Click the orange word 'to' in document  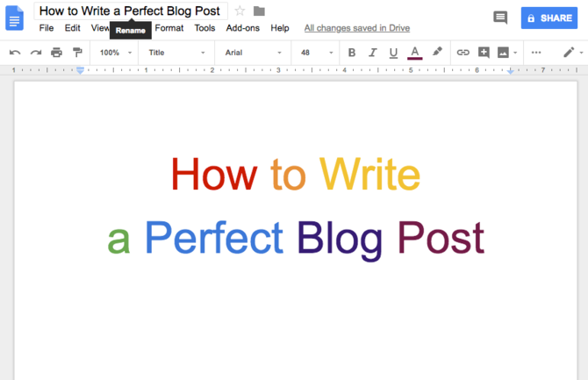pos(289,176)
